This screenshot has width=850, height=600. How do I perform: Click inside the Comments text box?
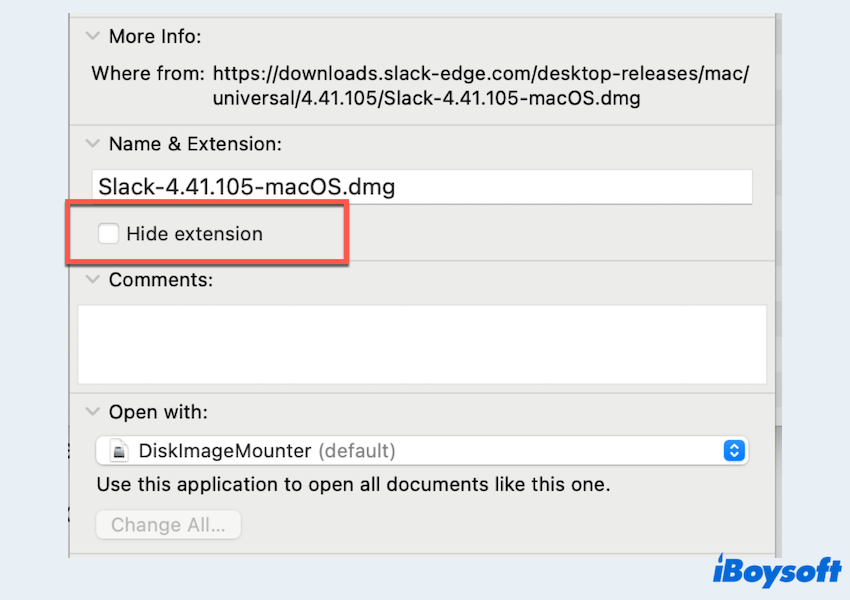click(x=421, y=344)
